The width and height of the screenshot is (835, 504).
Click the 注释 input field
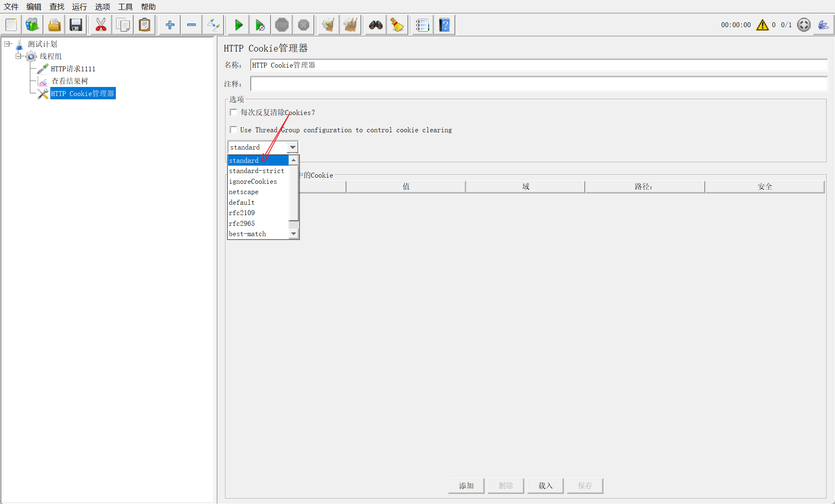pyautogui.click(x=539, y=84)
